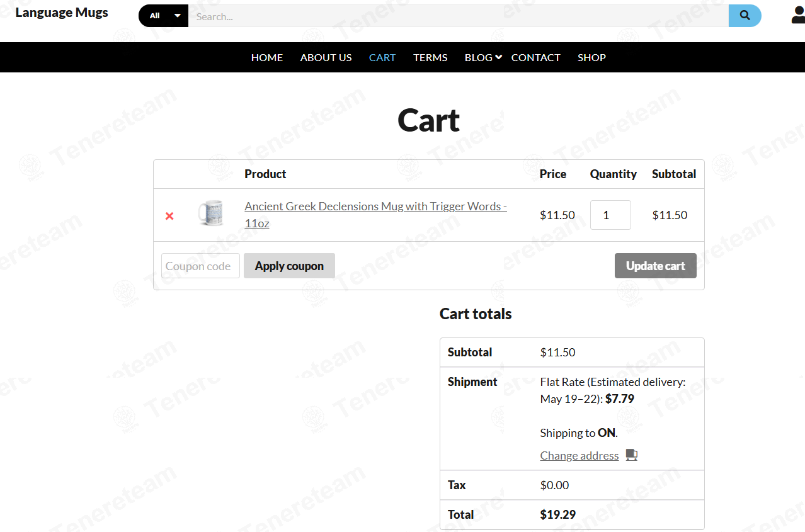The image size is (805, 532).
Task: Open the Terms menu item
Action: 430,57
